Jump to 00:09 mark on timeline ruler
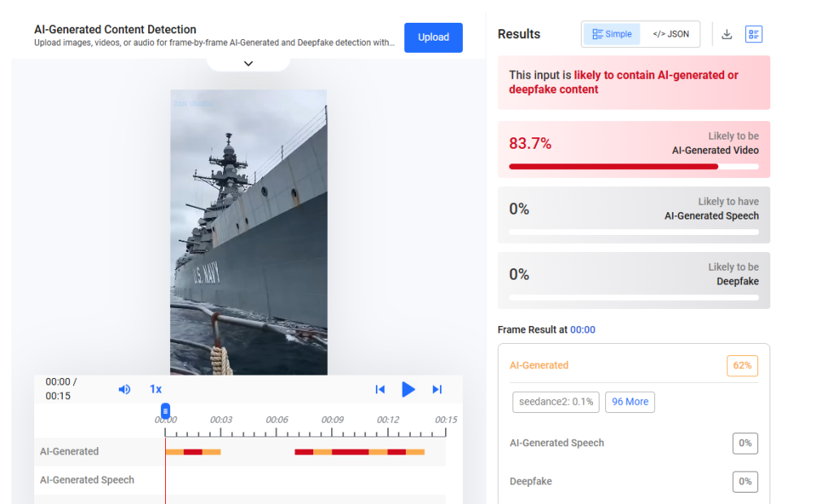This screenshot has width=833, height=504. click(x=332, y=419)
